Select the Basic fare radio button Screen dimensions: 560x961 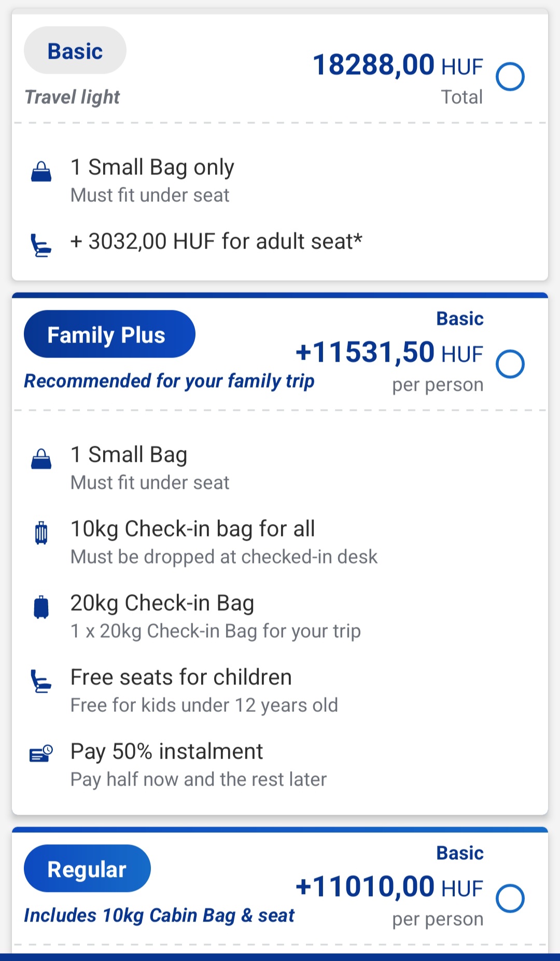point(510,76)
